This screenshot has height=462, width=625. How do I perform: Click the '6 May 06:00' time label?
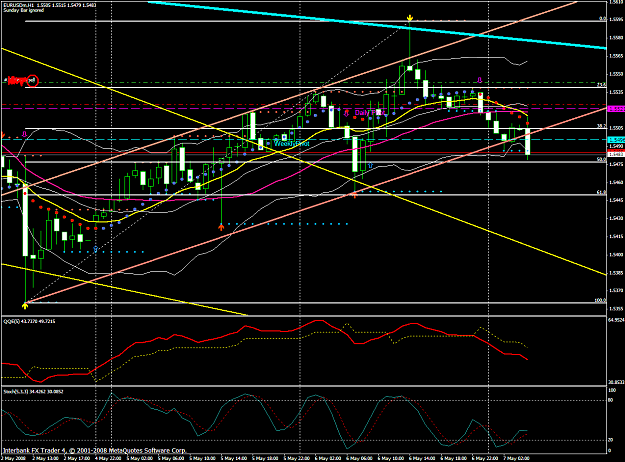pos(360,458)
